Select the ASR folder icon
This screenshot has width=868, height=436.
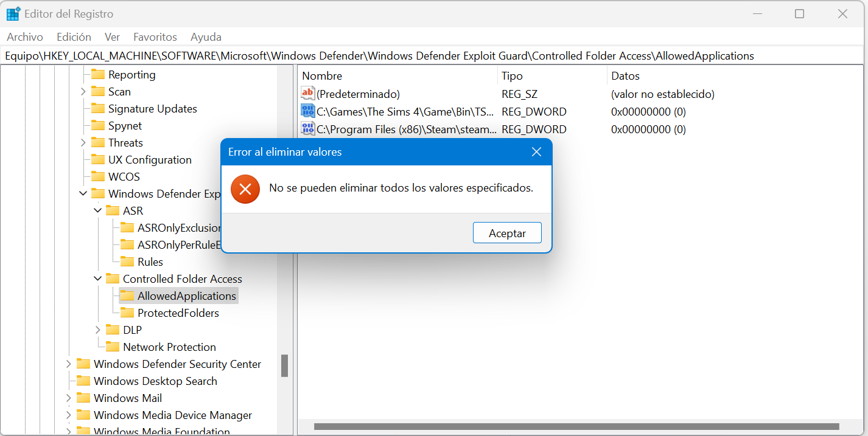pyautogui.click(x=113, y=211)
